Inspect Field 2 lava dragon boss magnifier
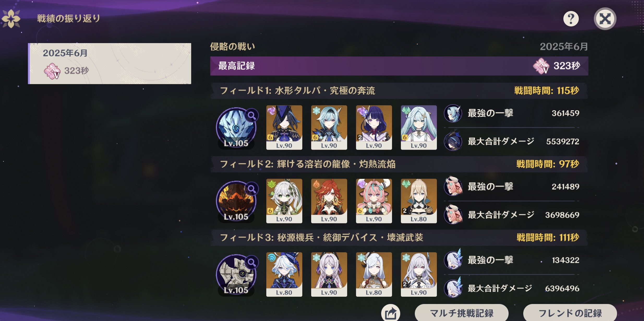 [x=252, y=189]
